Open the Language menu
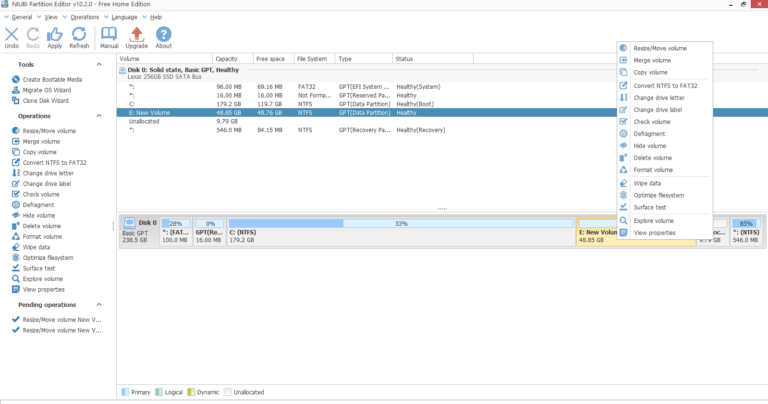 point(124,17)
